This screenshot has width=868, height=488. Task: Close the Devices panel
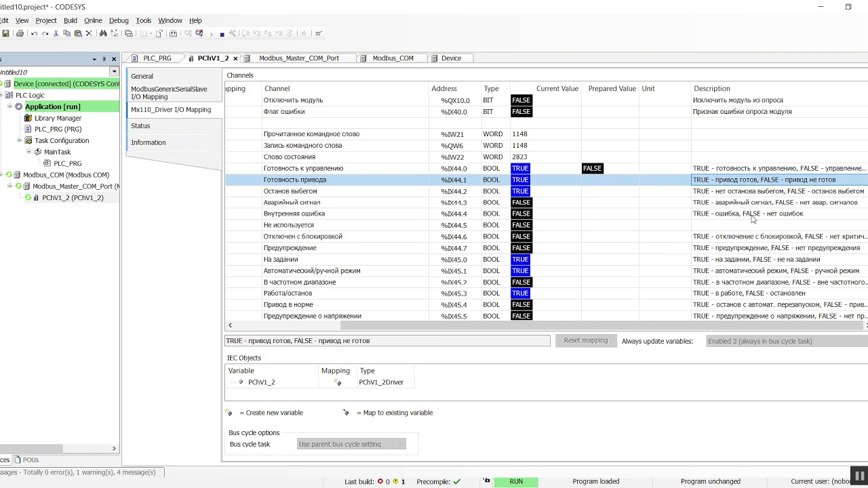point(114,59)
